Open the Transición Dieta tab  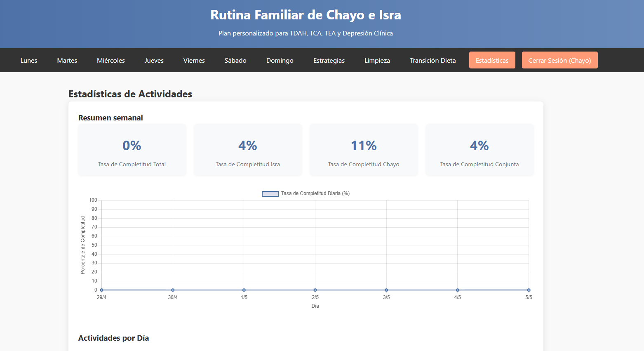point(433,60)
